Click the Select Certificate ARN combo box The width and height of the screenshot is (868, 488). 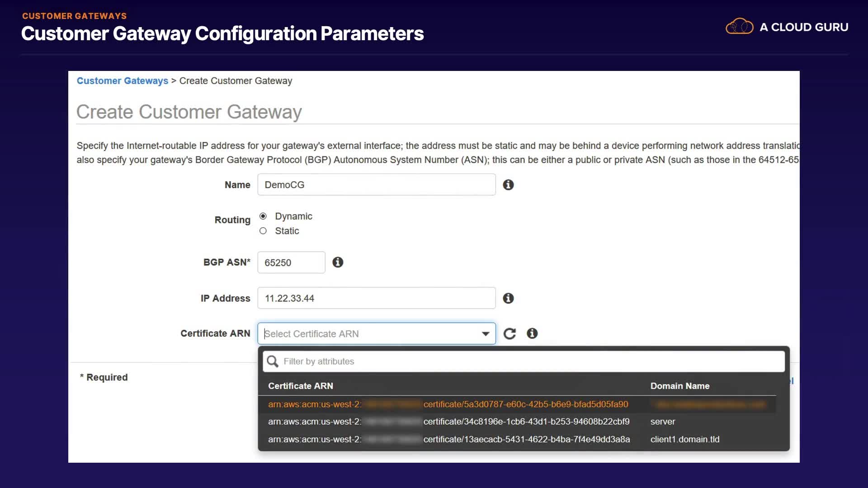[371, 334]
